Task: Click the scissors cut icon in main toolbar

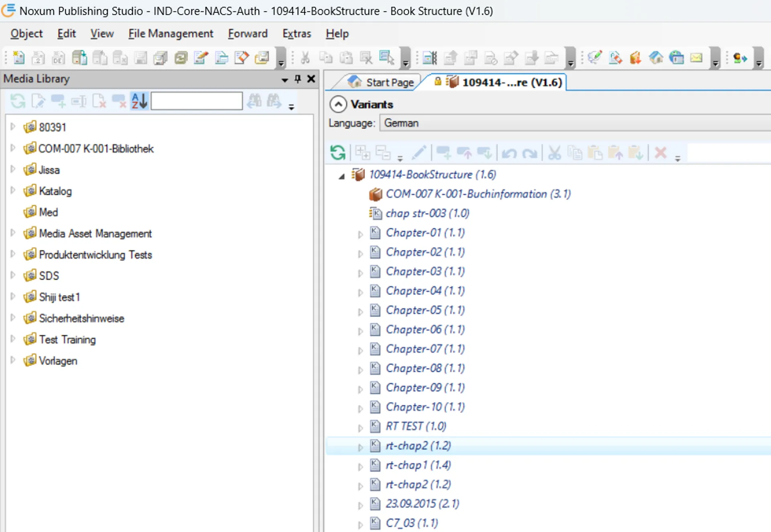Action: 305,58
